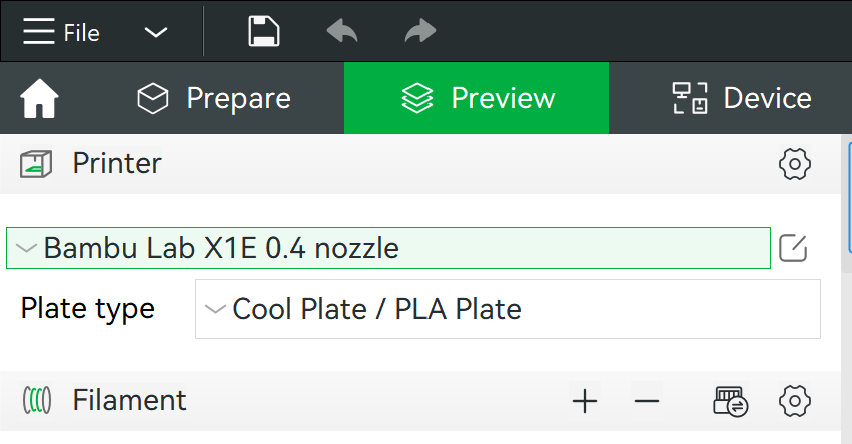
Task: Undo the last action
Action: (x=342, y=32)
